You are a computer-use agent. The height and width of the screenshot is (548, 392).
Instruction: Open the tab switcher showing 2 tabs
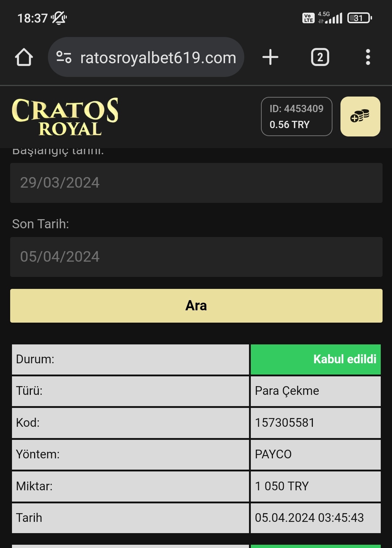[320, 57]
